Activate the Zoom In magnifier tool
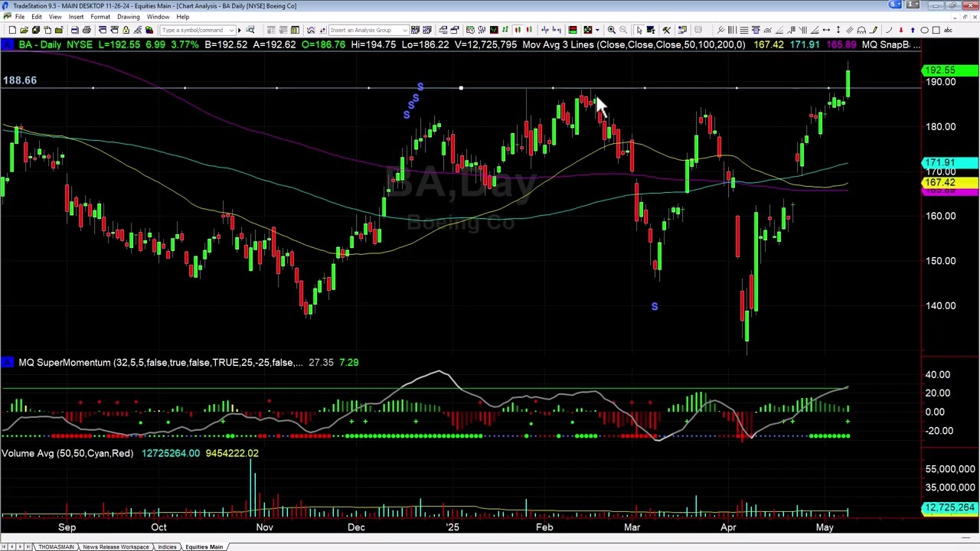This screenshot has height=551, width=980. [612, 30]
